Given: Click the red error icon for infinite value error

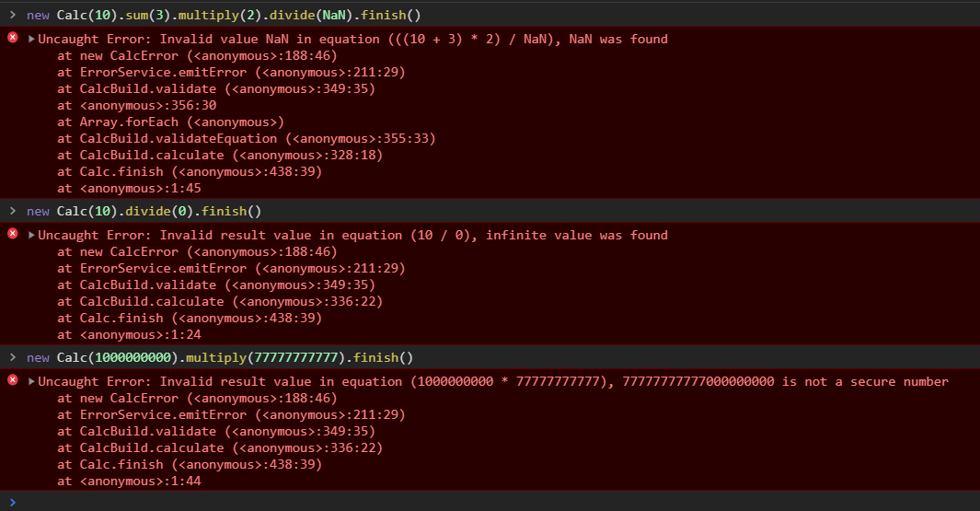Looking at the screenshot, I should (13, 234).
